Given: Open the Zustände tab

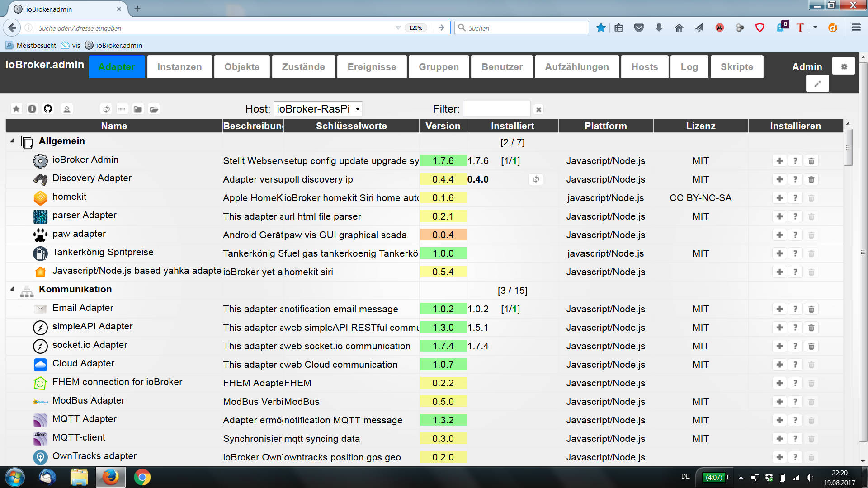Looking at the screenshot, I should (x=303, y=67).
